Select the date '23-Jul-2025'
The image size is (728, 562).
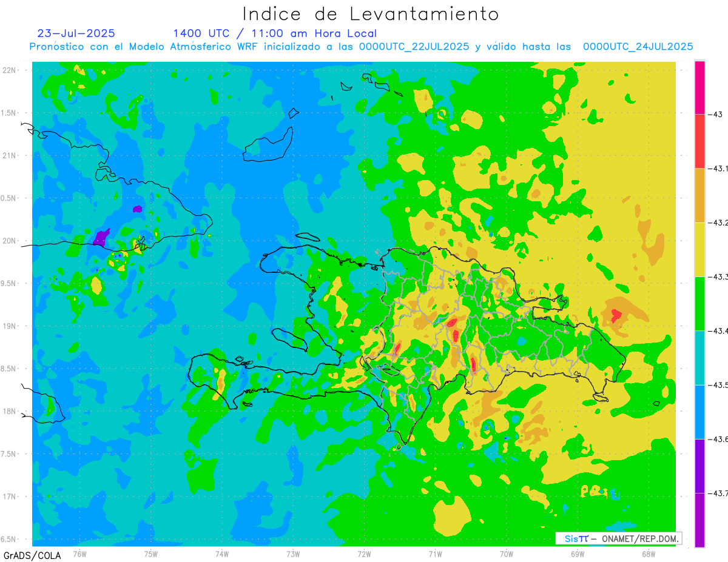(76, 33)
